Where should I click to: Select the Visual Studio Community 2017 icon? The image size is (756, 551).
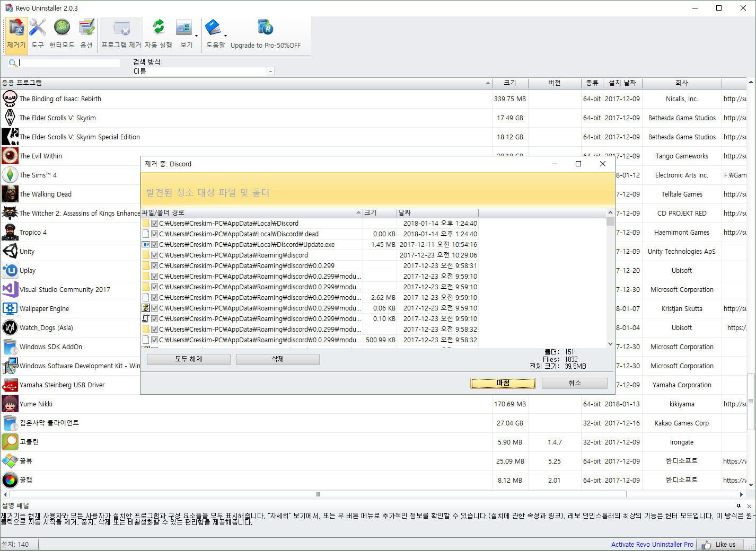click(10, 289)
